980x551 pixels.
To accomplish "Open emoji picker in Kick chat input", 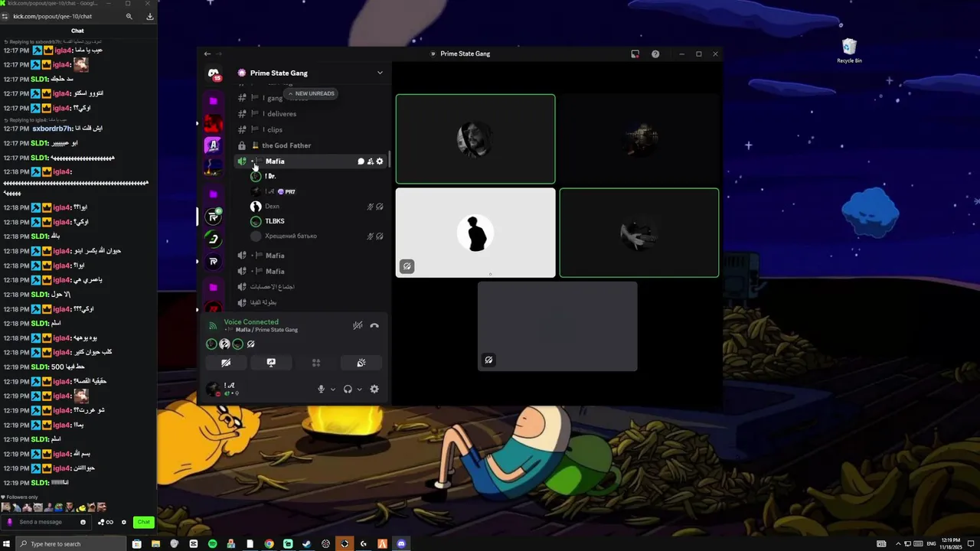I will pyautogui.click(x=83, y=522).
